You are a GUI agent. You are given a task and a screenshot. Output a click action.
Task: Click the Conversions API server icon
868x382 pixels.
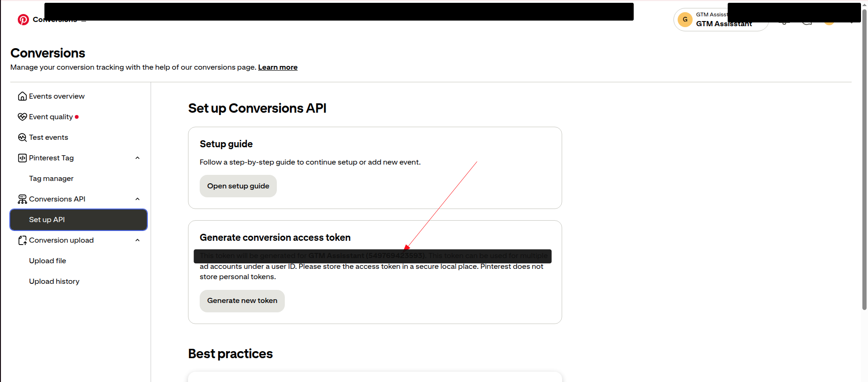[22, 199]
